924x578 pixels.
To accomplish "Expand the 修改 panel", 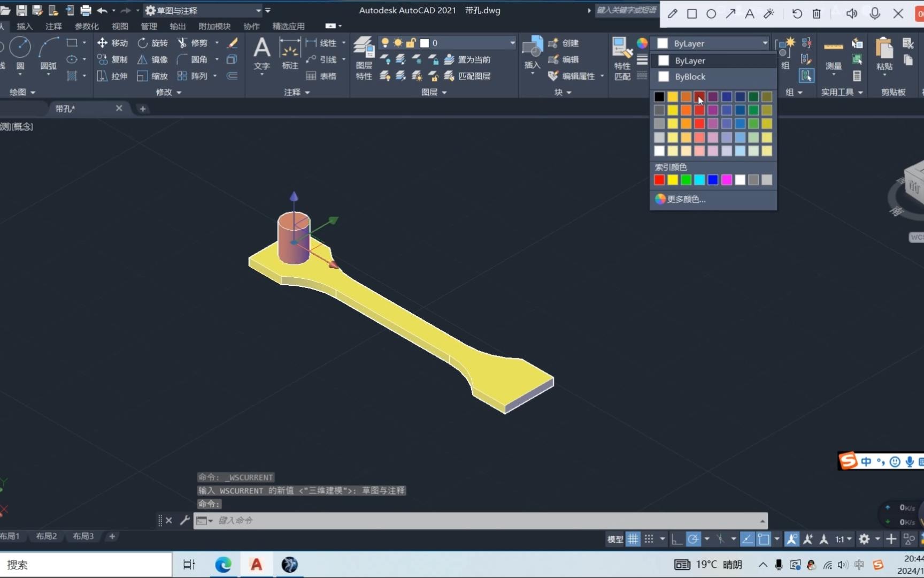I will coord(168,92).
